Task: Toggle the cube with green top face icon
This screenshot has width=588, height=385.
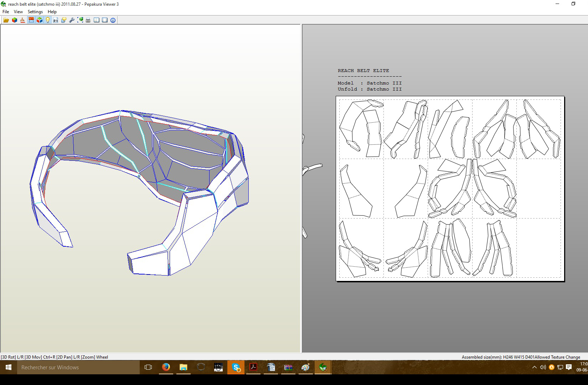Action: (x=39, y=20)
